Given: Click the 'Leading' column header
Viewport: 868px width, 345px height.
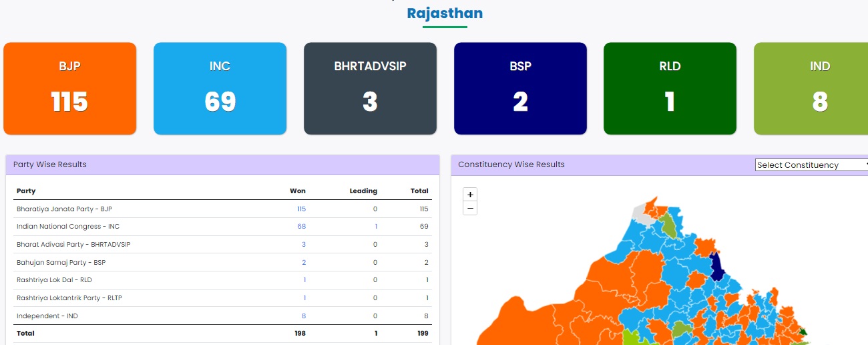Looking at the screenshot, I should (363, 191).
